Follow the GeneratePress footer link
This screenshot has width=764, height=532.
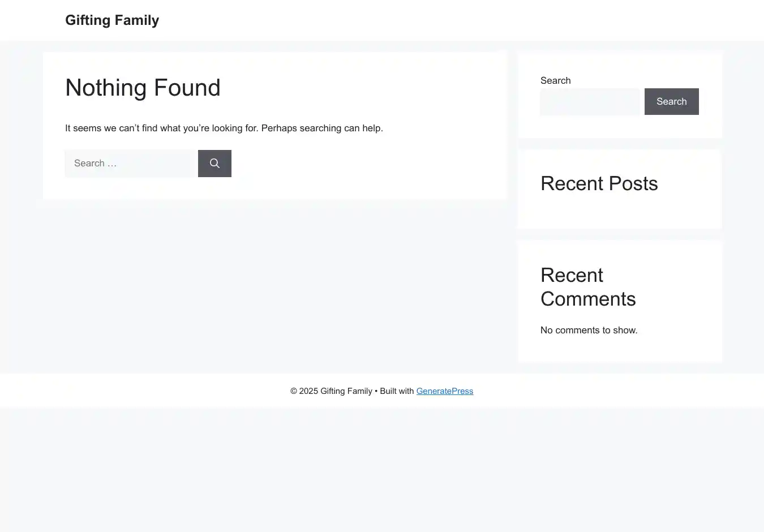[x=444, y=391]
